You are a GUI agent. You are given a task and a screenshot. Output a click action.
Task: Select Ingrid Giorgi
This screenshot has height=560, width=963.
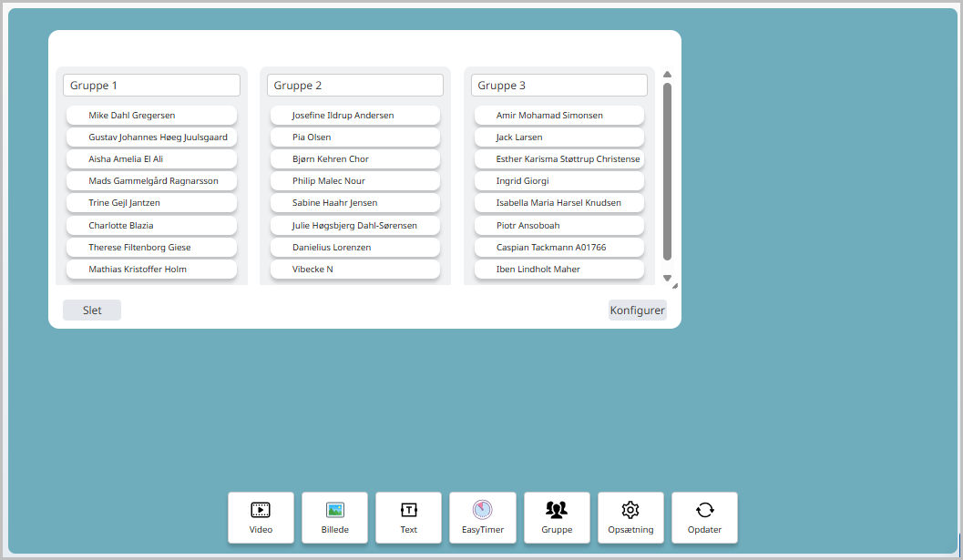(x=559, y=181)
